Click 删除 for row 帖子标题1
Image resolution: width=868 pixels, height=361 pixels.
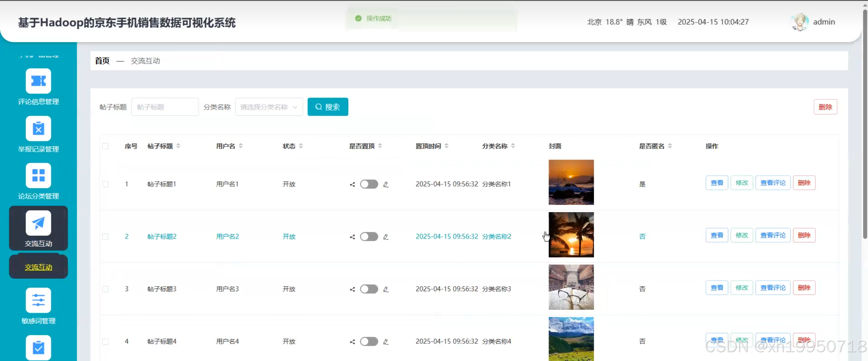[804, 183]
